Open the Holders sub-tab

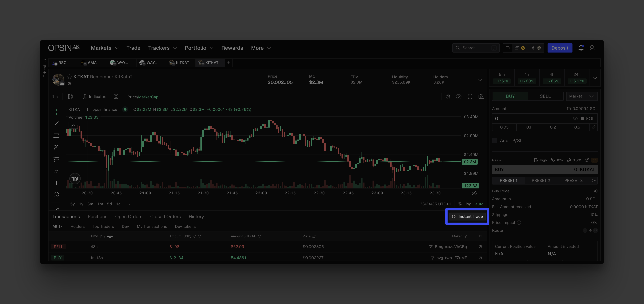(77, 226)
